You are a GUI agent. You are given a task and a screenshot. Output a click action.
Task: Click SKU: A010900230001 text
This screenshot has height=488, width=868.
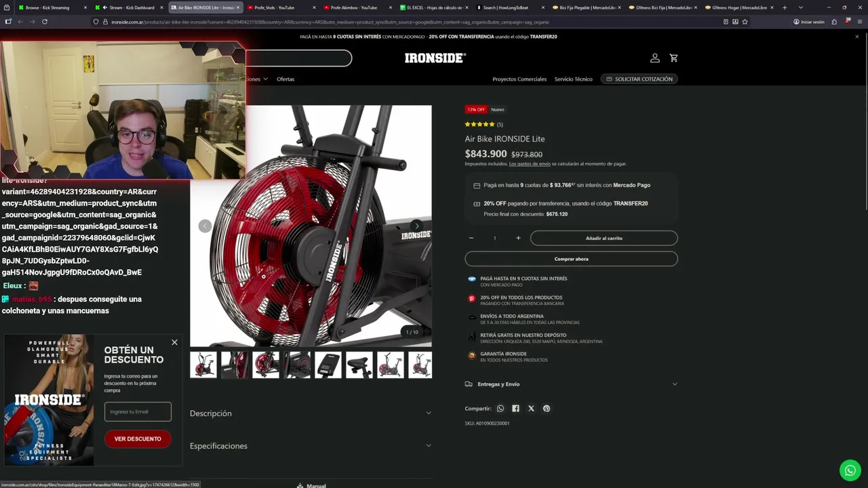coord(487,424)
